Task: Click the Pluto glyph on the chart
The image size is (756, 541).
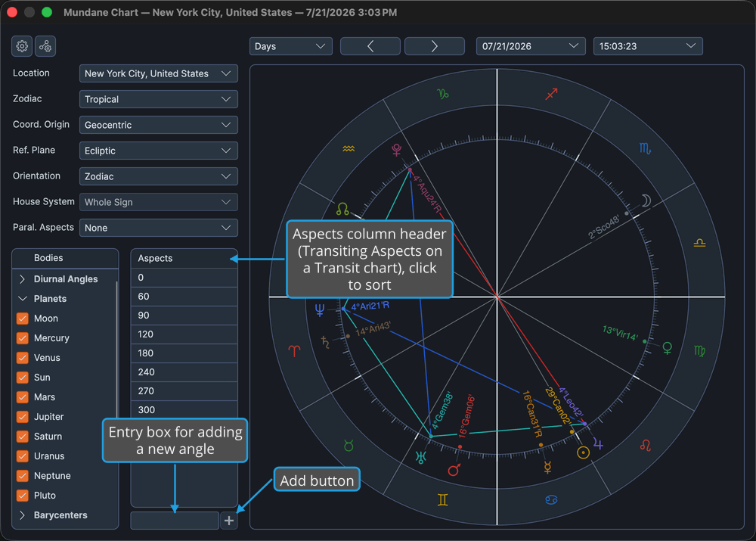Action: point(396,150)
